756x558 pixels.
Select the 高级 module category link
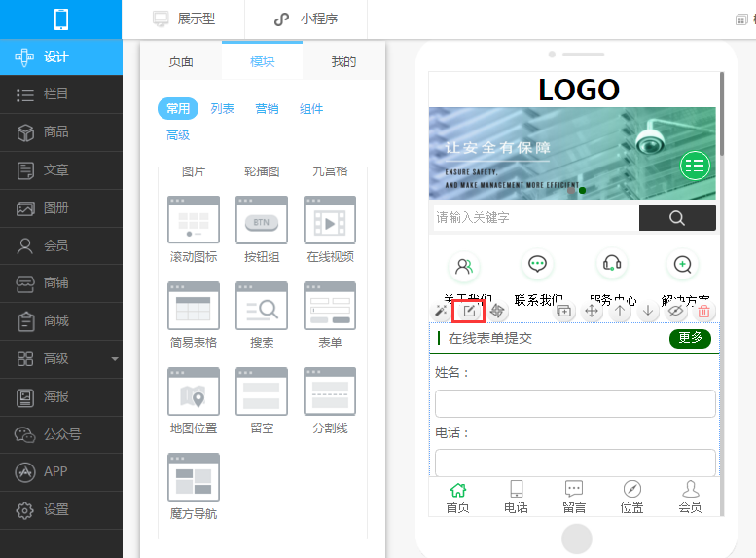(x=178, y=135)
